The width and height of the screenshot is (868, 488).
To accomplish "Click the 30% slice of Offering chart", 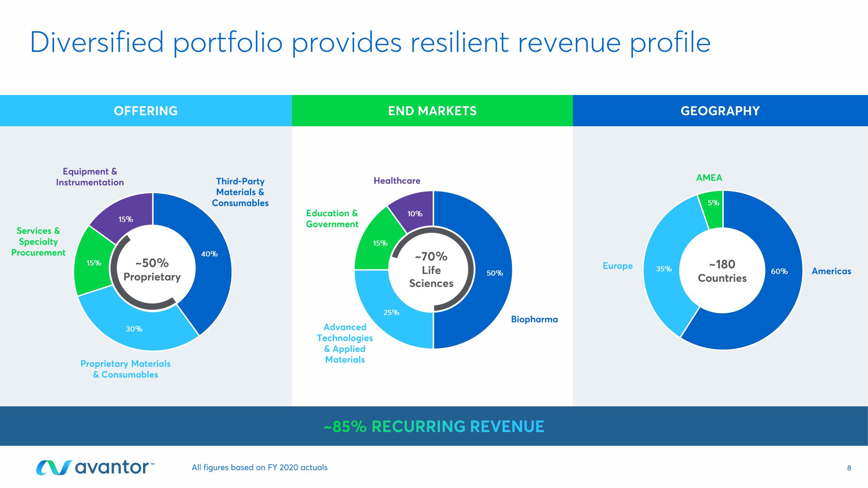I will (134, 329).
